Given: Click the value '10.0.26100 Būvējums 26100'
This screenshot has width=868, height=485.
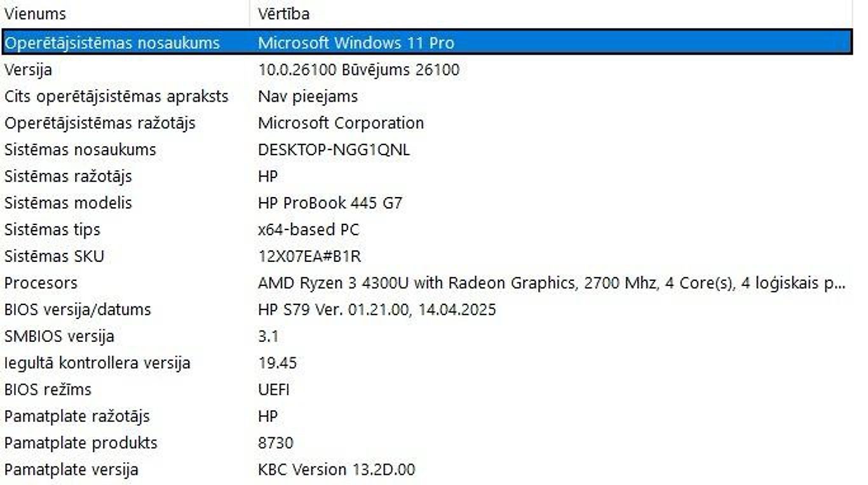Looking at the screenshot, I should tap(358, 70).
